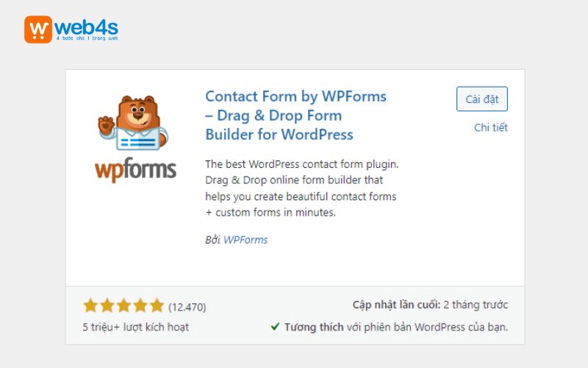Viewport: 588px width, 368px height.
Task: Click the web4s brand name text
Action: pos(86,26)
